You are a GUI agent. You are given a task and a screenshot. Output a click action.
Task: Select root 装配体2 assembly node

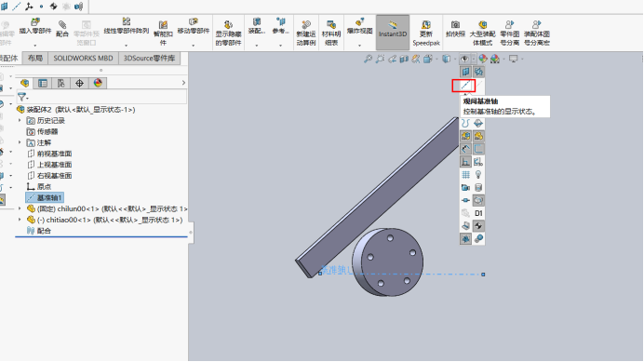(x=75, y=110)
